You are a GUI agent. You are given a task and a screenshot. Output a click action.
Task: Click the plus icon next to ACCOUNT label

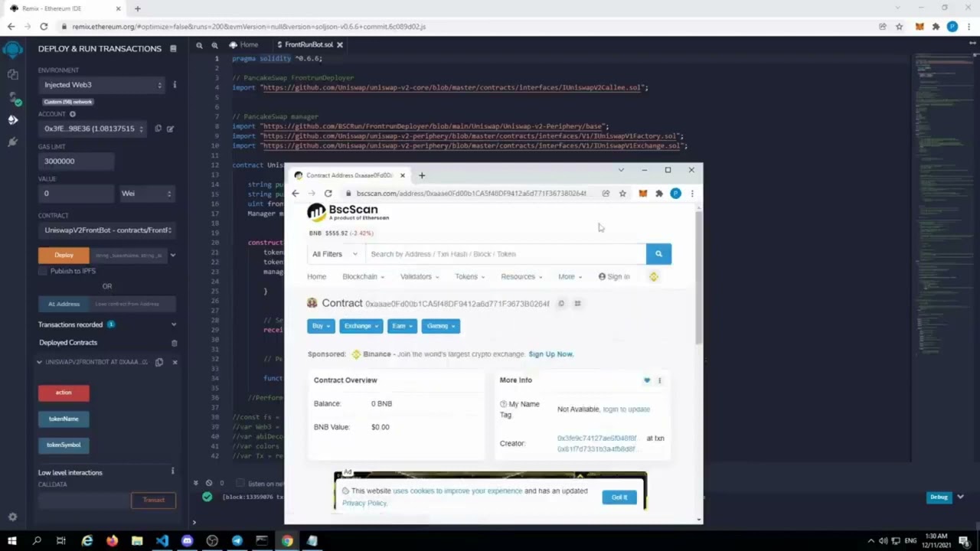[x=73, y=114]
